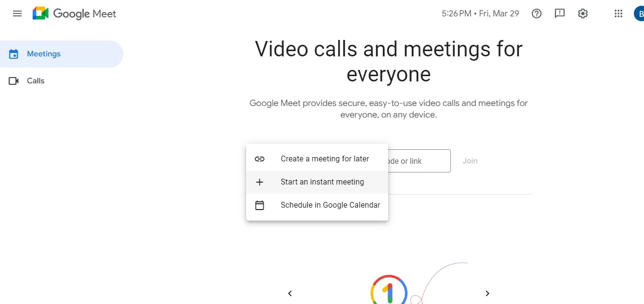Click the date and time text
The height and width of the screenshot is (304, 644).
pos(480,13)
